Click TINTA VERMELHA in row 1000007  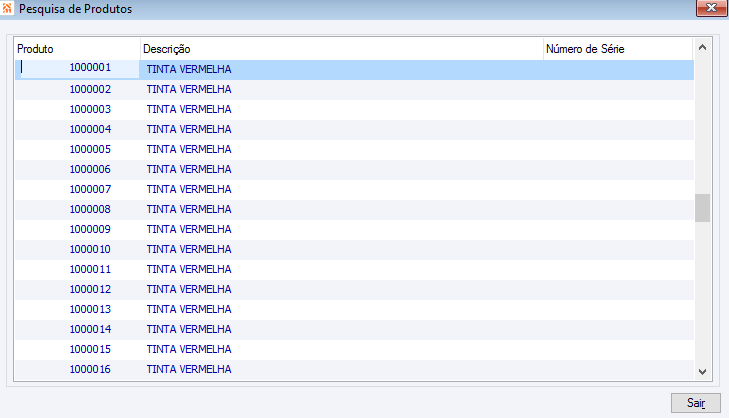(189, 189)
